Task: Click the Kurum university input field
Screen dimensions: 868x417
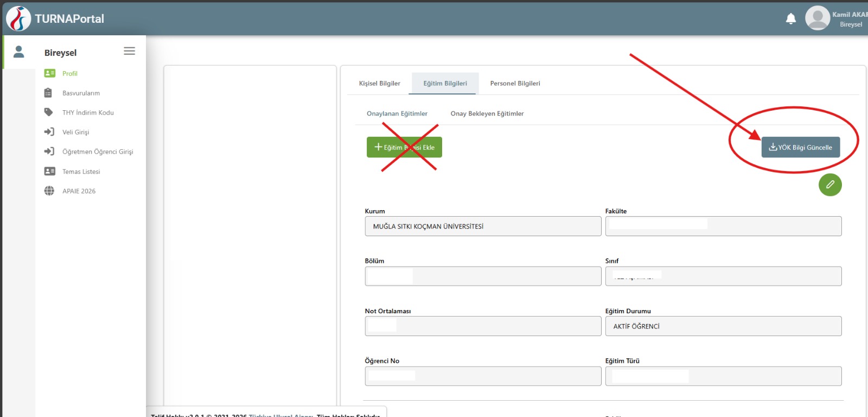Action: pyautogui.click(x=482, y=226)
